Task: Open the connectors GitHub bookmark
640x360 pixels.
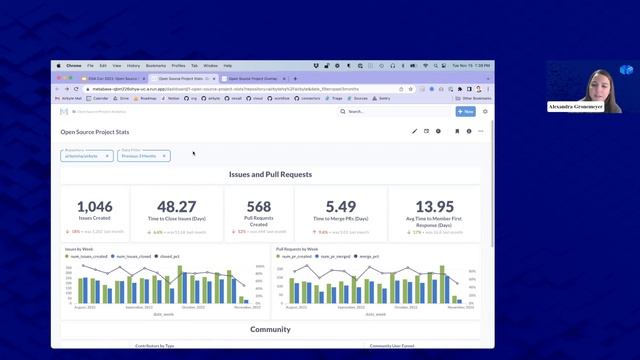Action: (x=307, y=98)
